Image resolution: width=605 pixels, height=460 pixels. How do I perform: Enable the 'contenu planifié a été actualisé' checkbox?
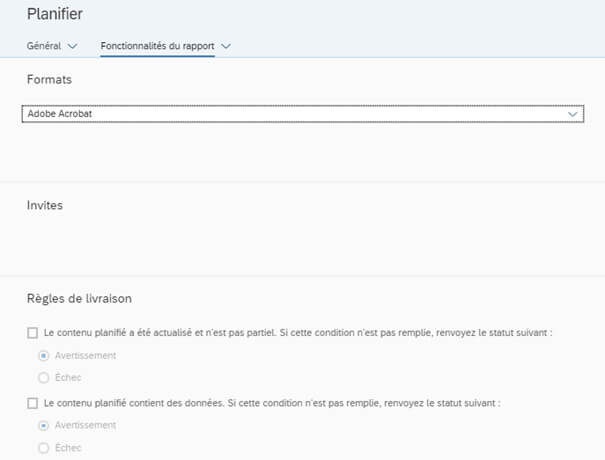(x=33, y=333)
